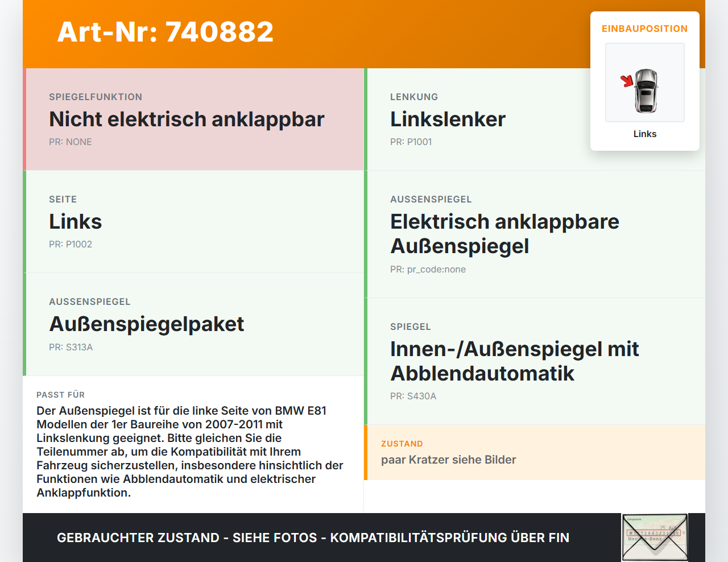The image size is (728, 562).
Task: Select 'Links' under the Seite label
Action: (75, 222)
